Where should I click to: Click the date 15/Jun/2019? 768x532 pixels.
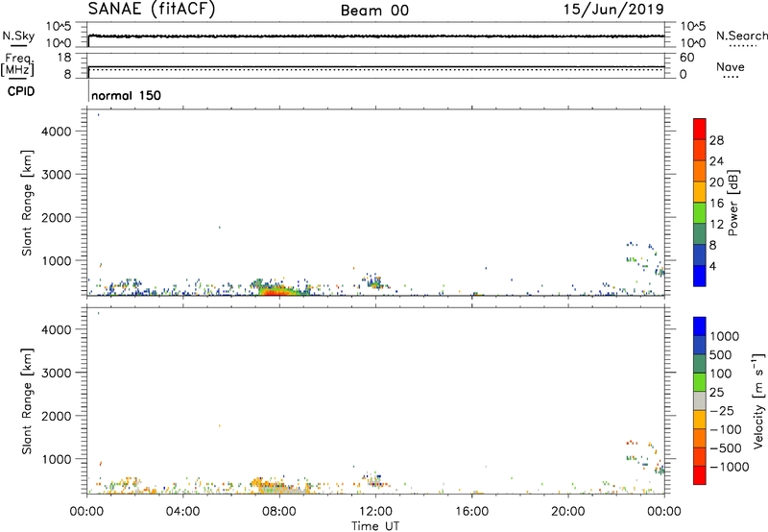point(613,10)
